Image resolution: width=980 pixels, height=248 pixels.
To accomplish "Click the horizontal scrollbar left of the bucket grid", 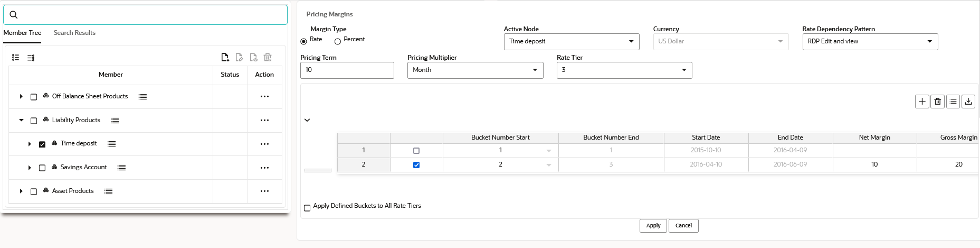I will coord(318,170).
